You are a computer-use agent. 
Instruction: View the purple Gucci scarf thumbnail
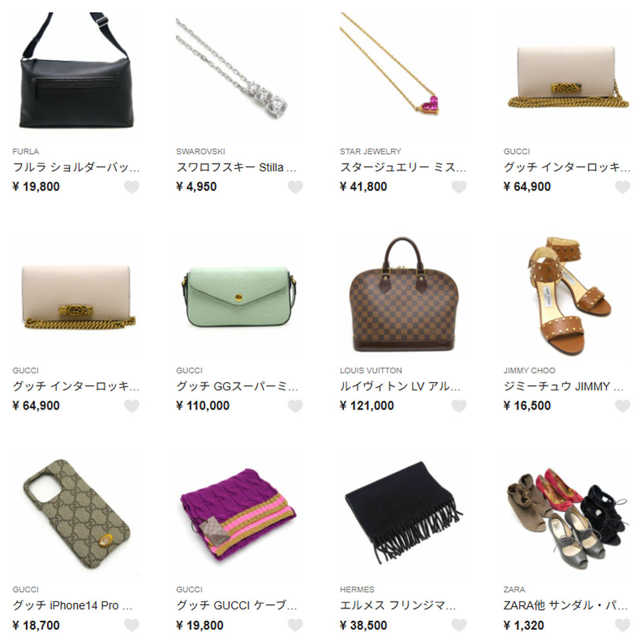pos(240,515)
